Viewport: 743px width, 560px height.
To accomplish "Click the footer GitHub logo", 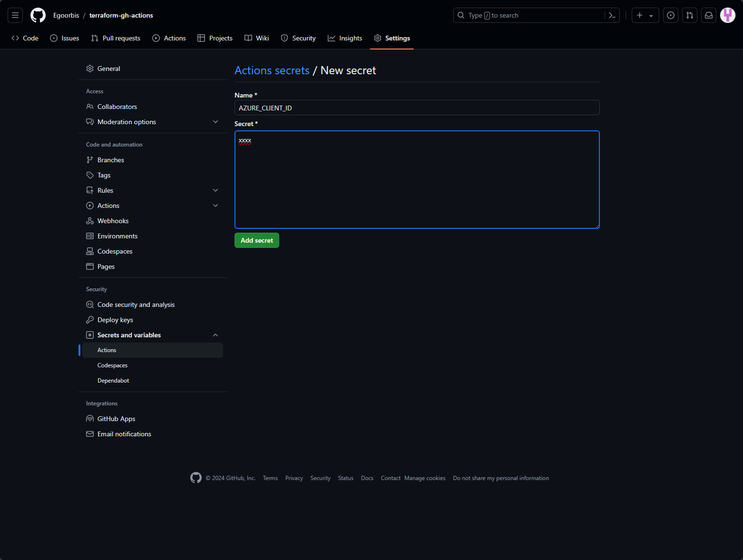I will click(x=196, y=478).
